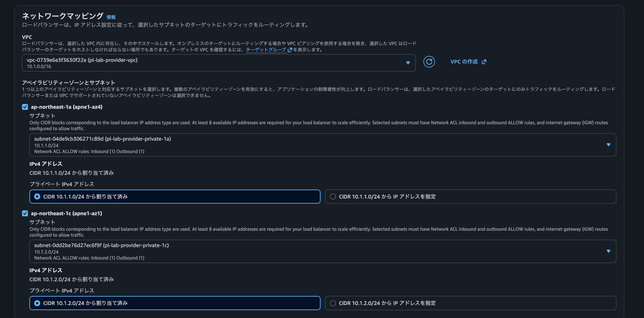Image resolution: width=644 pixels, height=318 pixels.
Task: Click arrow on the private-1c subnet selector
Action: 608,251
